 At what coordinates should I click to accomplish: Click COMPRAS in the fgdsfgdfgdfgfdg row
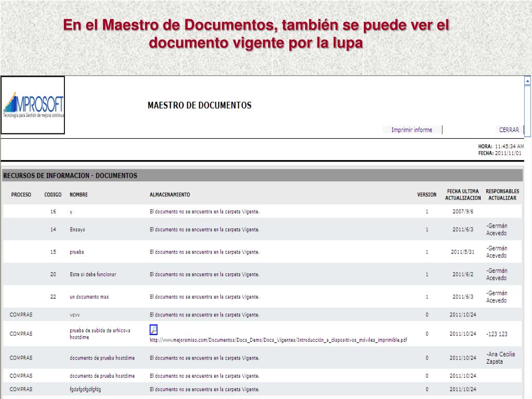21,390
